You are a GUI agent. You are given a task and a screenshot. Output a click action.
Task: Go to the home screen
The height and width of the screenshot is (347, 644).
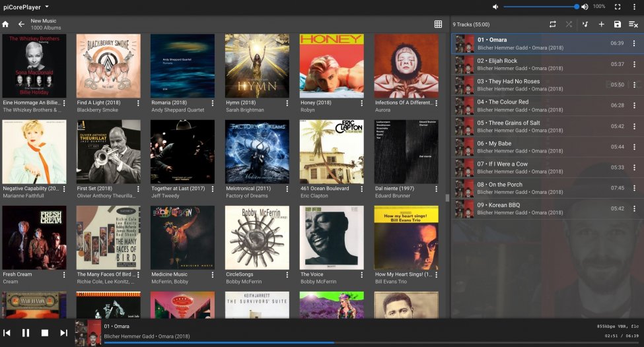coord(5,24)
